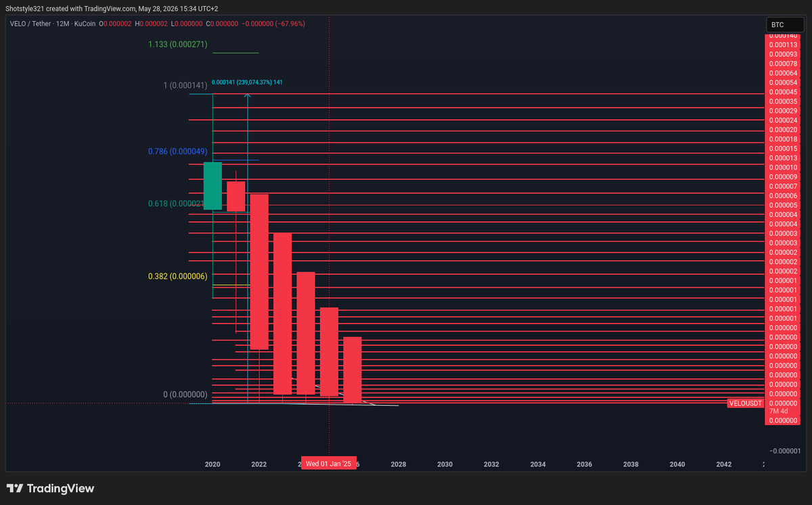The height and width of the screenshot is (505, 812).
Task: Click the 2042 time axis label
Action: click(x=723, y=464)
